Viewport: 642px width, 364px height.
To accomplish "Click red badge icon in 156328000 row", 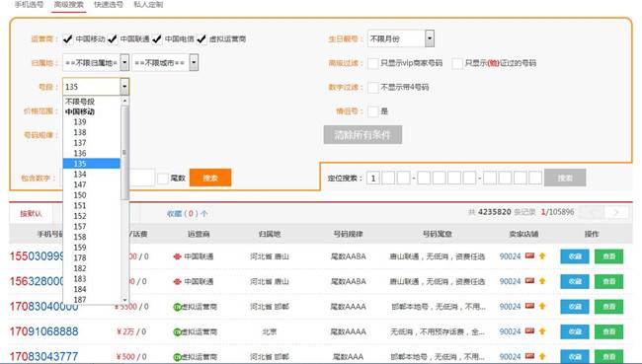I will tap(529, 281).
